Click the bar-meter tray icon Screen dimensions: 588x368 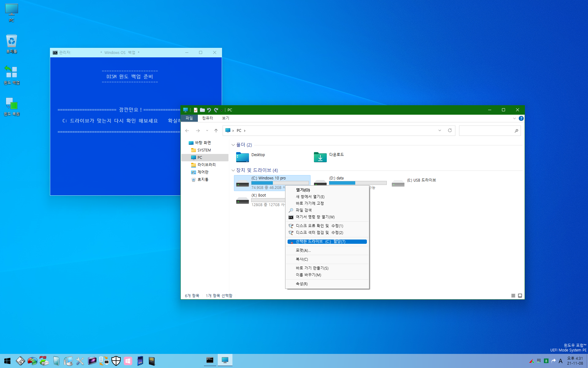tap(539, 361)
